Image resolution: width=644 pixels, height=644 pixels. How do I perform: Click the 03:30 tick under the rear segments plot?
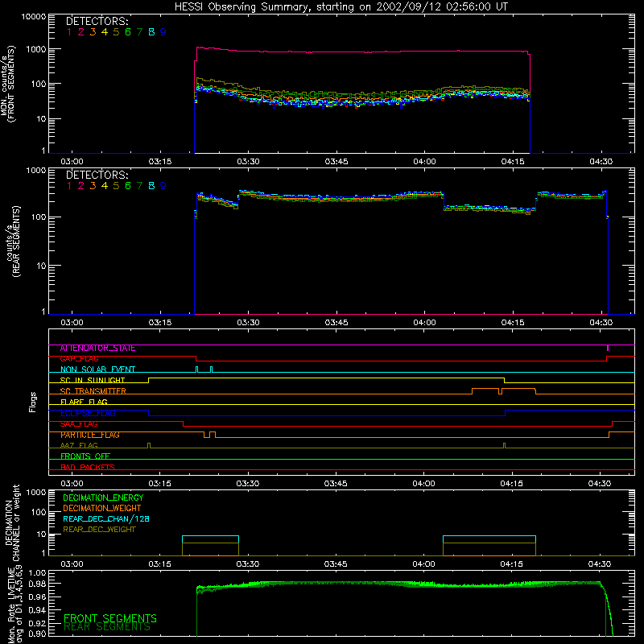pos(248,323)
